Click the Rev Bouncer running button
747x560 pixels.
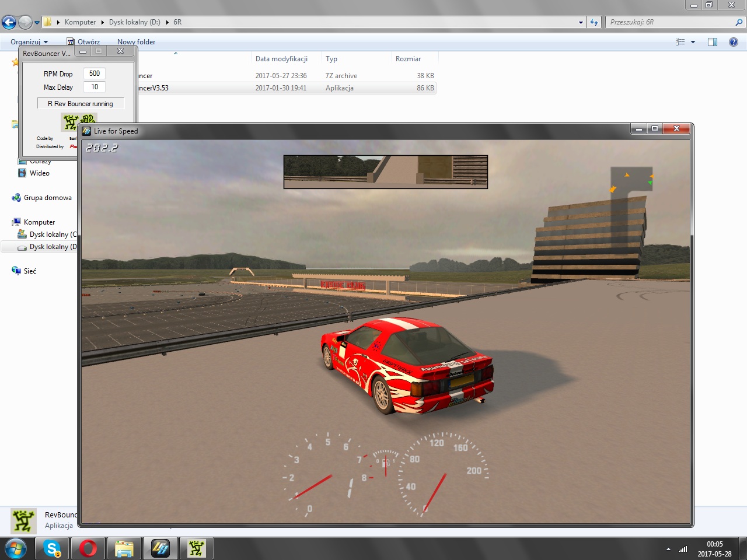tap(81, 104)
